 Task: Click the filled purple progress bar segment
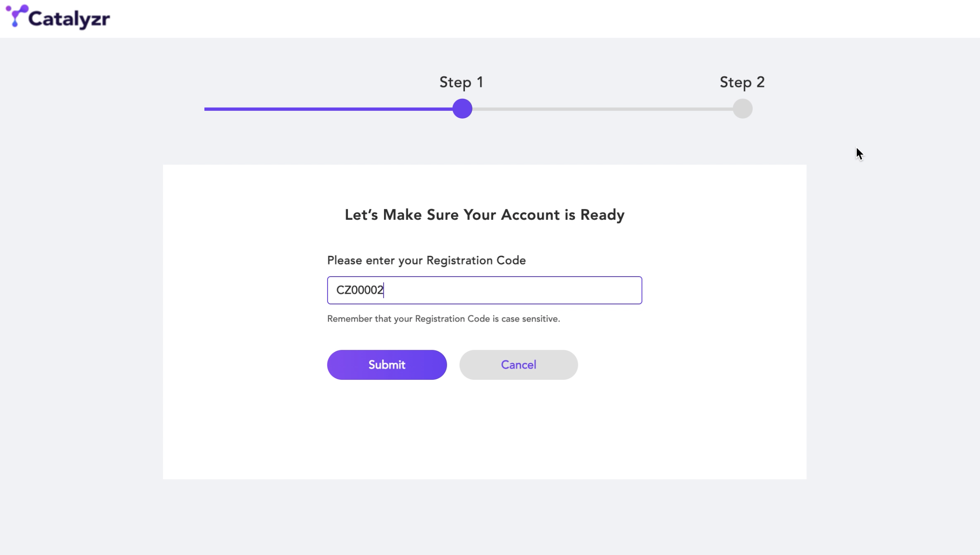(x=328, y=109)
